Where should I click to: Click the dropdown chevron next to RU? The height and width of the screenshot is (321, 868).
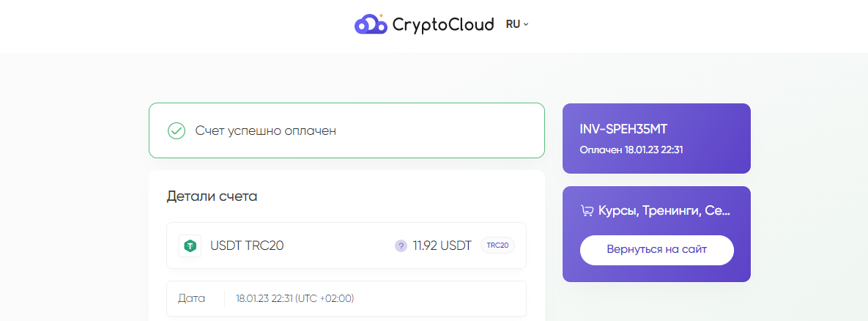pyautogui.click(x=526, y=24)
